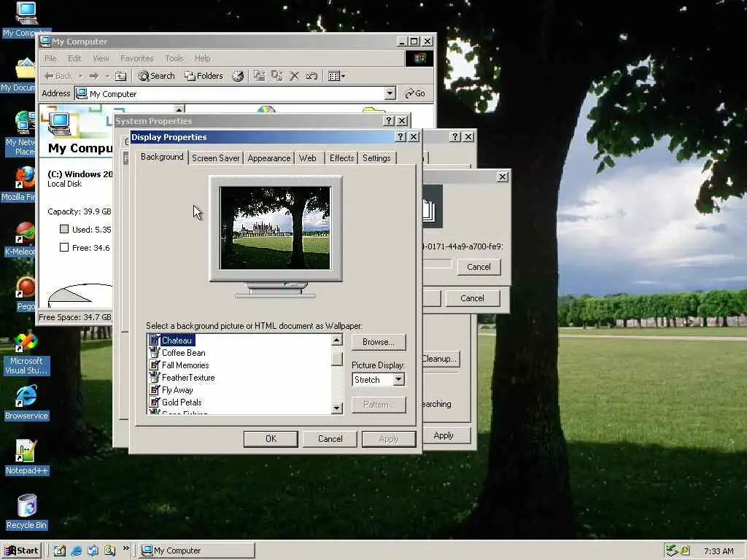Viewport: 747px width, 560px height.
Task: Switch to the Screen Saver tab
Action: [216, 158]
